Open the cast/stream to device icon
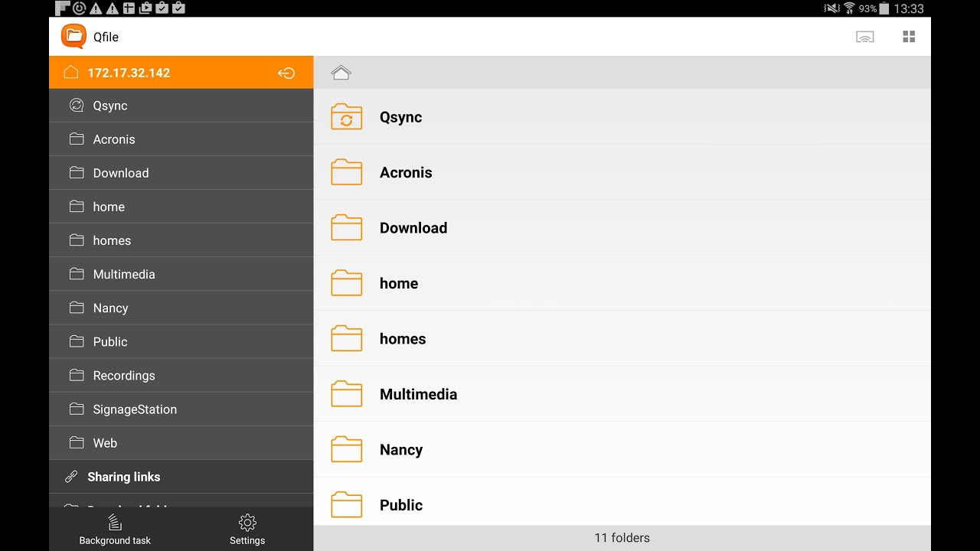The image size is (980, 551). click(x=864, y=37)
